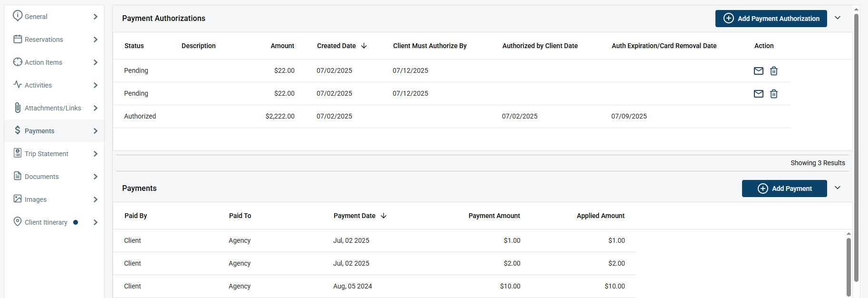Expand the Activities chevron
Screen dimensions: 868x298
tap(96, 85)
